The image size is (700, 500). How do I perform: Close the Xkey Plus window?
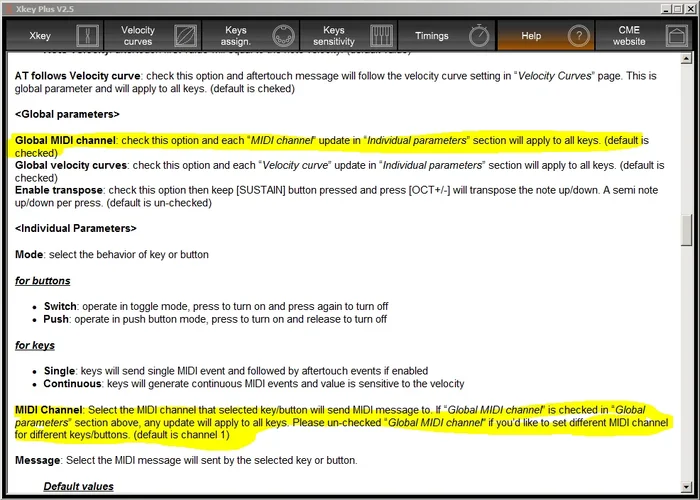pyautogui.click(x=689, y=8)
